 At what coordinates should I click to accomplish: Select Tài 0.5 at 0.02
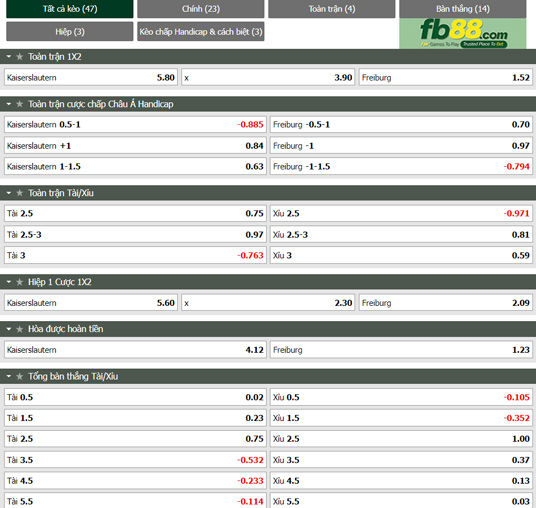[135, 397]
